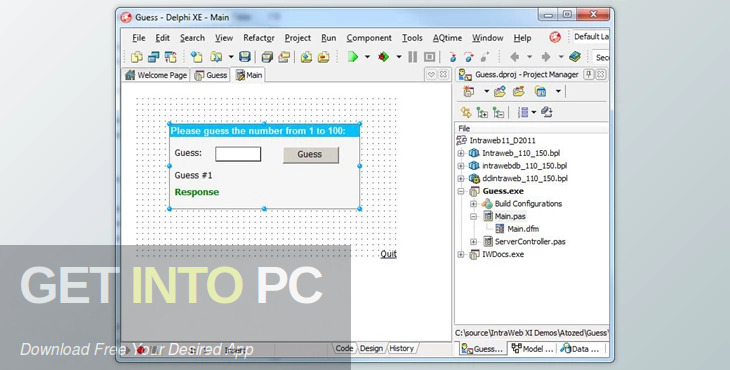This screenshot has width=730, height=370.
Task: Click the Expand all nodes icon
Action: [x=482, y=112]
